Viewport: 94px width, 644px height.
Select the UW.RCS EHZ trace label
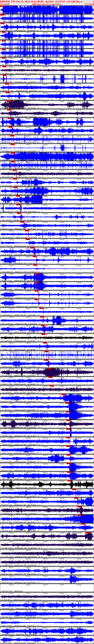pyautogui.click(x=22, y=263)
